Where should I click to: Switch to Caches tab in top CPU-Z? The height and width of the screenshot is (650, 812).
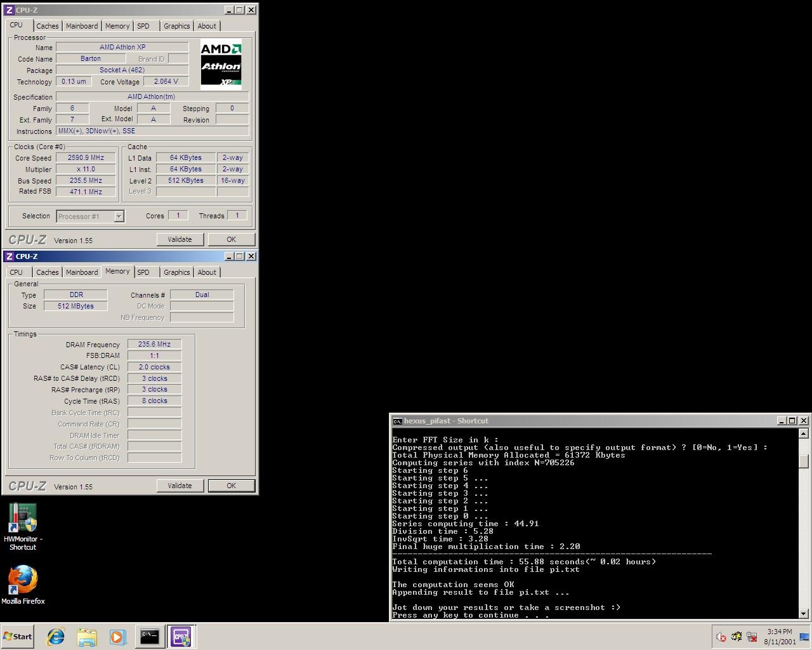(47, 26)
